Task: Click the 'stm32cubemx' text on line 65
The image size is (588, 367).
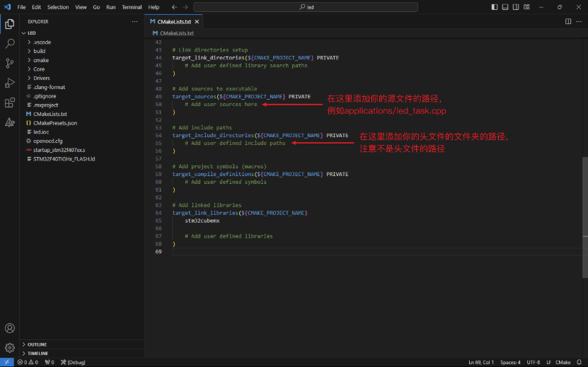Action: click(x=202, y=221)
